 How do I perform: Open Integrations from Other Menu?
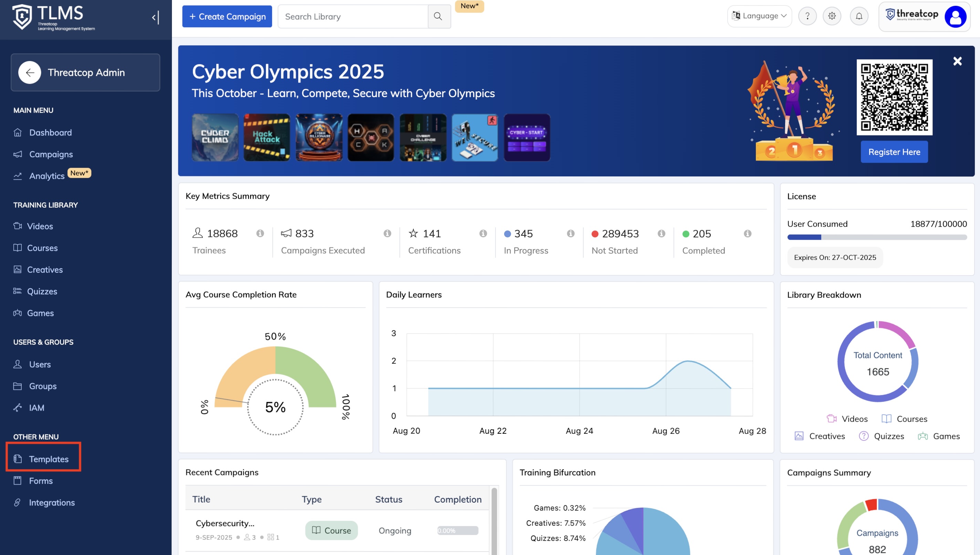tap(52, 502)
